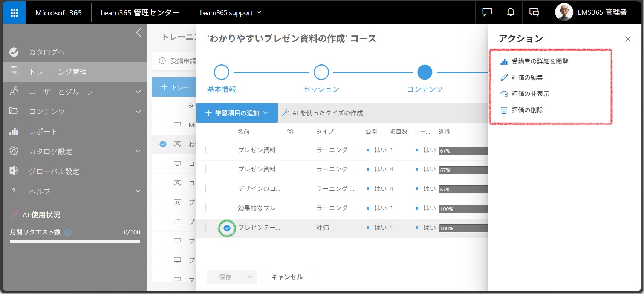Open the 効果的なプレ... learning item
This screenshot has width=644, height=294.
pos(259,208)
